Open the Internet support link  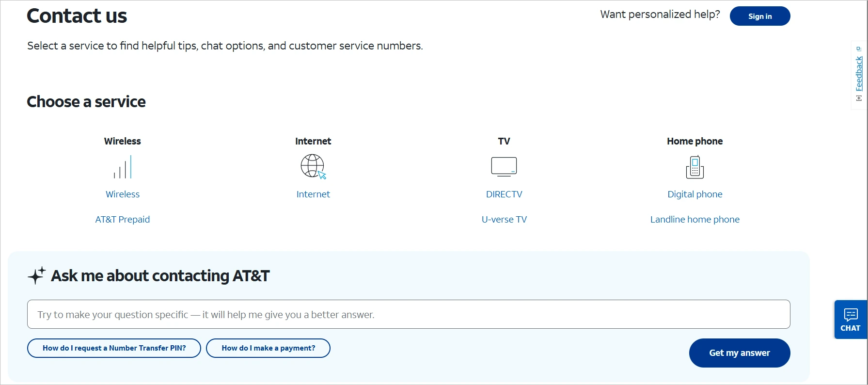[x=313, y=194]
